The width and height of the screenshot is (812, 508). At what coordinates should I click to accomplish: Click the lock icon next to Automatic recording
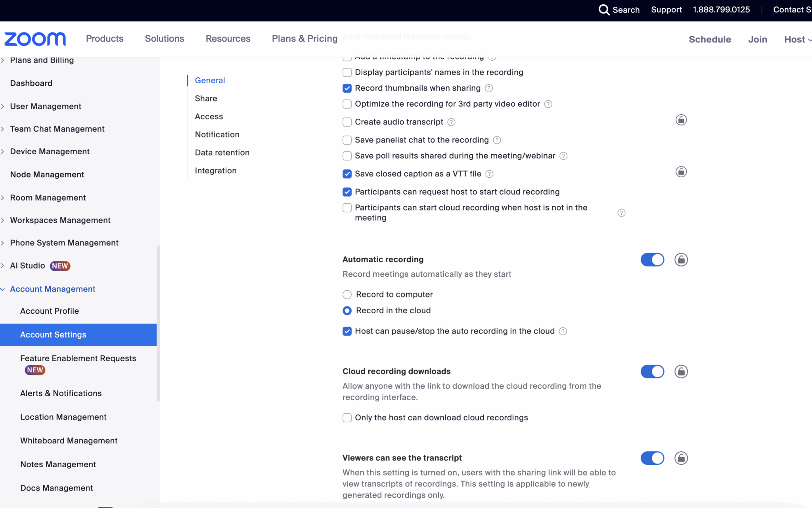pos(681,259)
